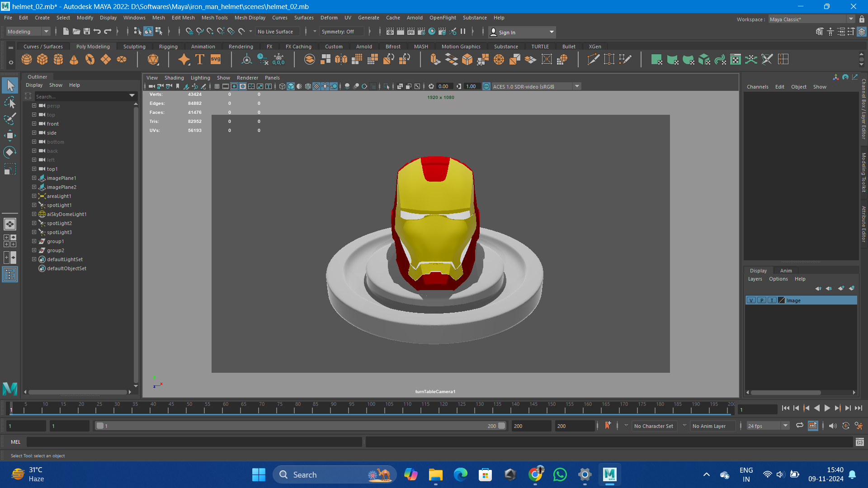Select the Paint Selection tool
This screenshot has height=488, width=868.
pos(10,119)
